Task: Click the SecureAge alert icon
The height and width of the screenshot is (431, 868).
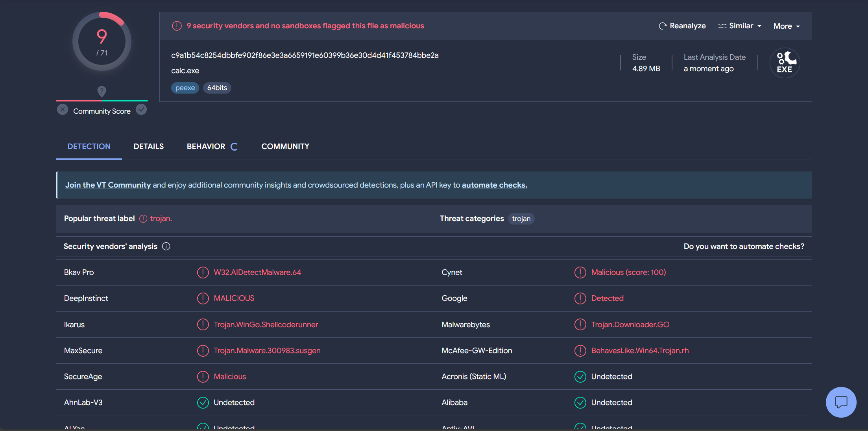Action: 203,377
